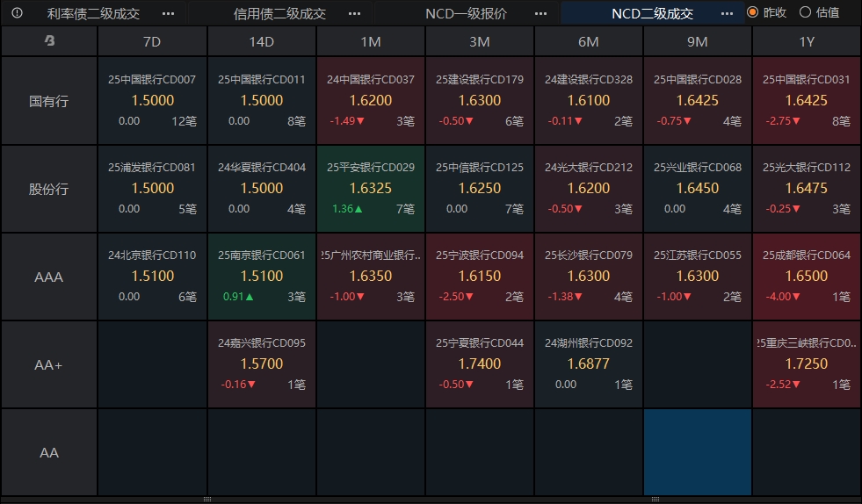This screenshot has height=504, width=862.
Task: Select the 估值 radio option
Action: [819, 12]
